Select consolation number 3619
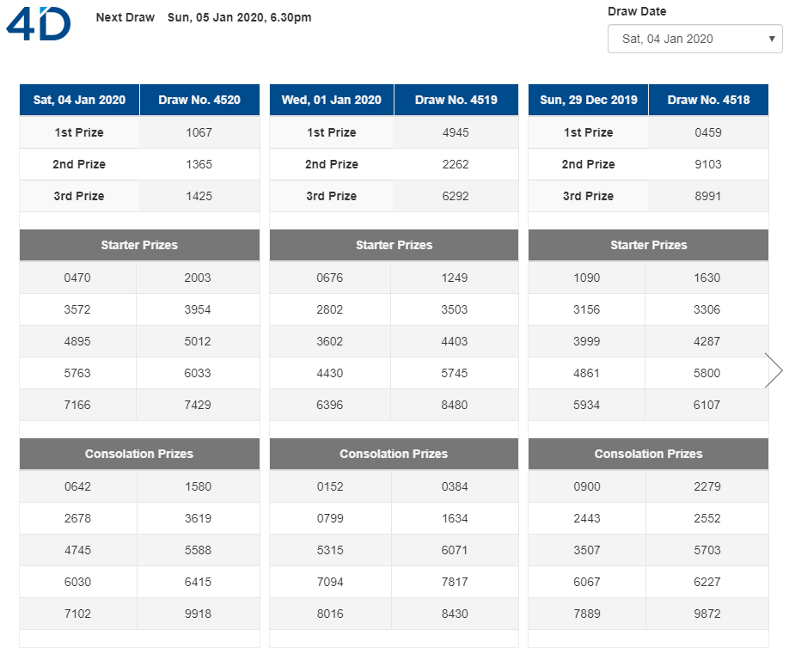Image resolution: width=789 pixels, height=672 pixels. pyautogui.click(x=198, y=518)
